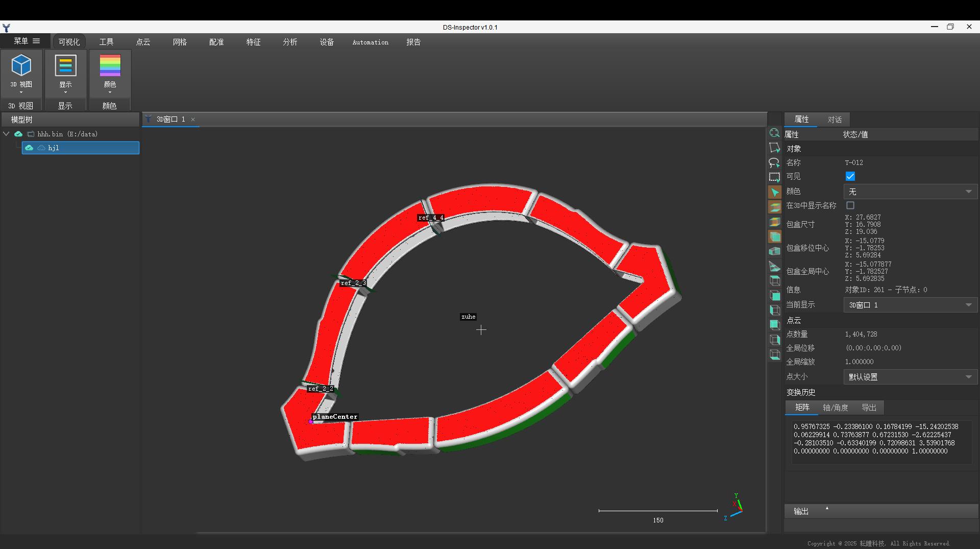This screenshot has height=549, width=980.
Task: Switch to the 对话 tab
Action: pos(835,120)
